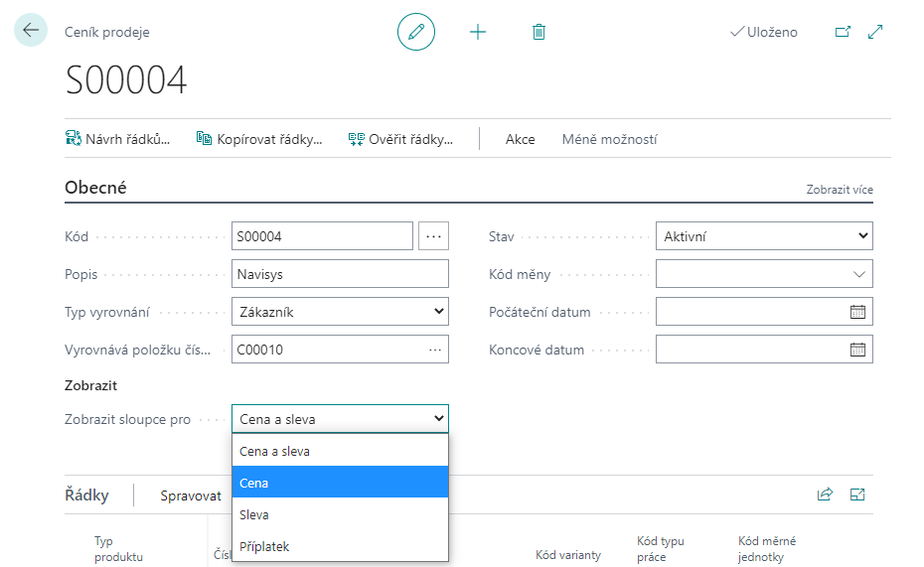Maximize the Řádky section with the expand icon
924x567 pixels.
point(857,495)
